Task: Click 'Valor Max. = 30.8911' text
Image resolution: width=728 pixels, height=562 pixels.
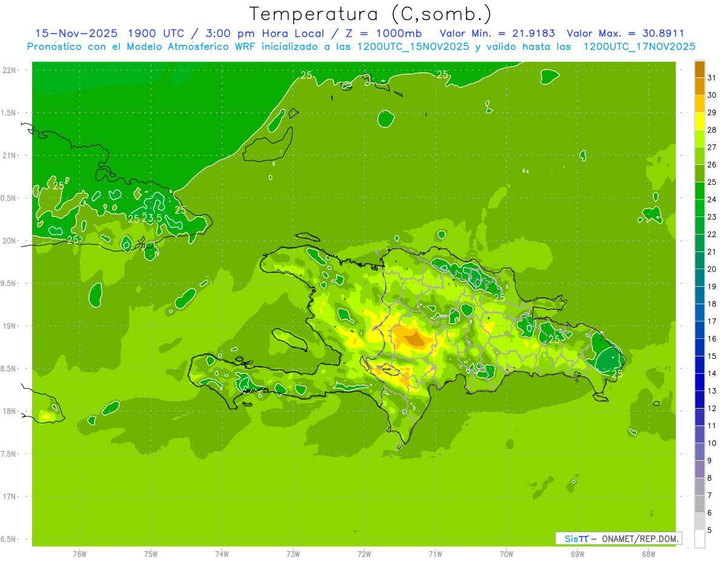Action: pyautogui.click(x=625, y=33)
